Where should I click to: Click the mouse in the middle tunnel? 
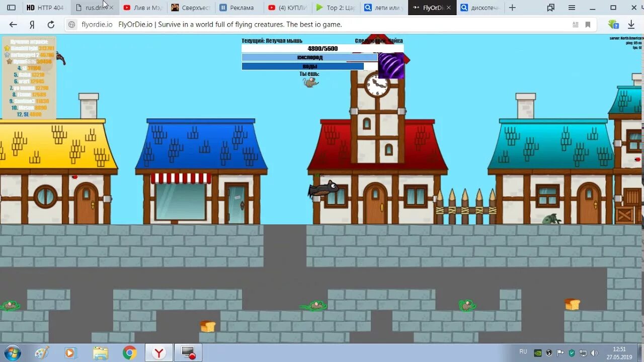(314, 305)
